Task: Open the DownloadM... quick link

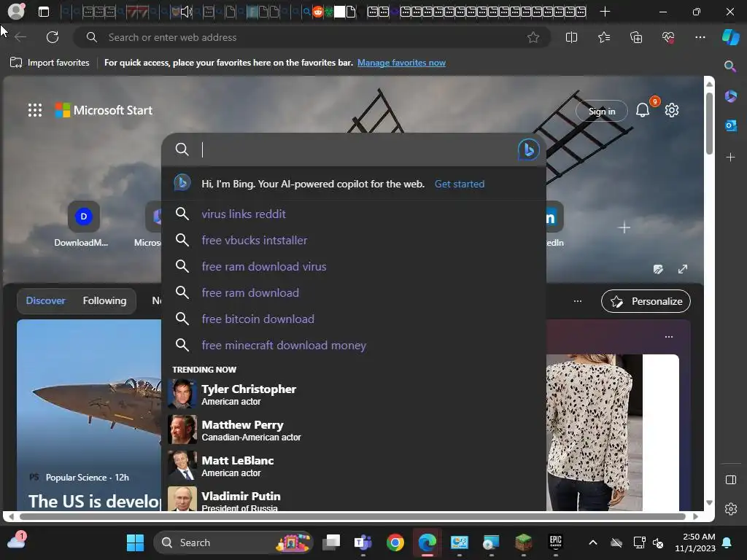Action: (83, 224)
